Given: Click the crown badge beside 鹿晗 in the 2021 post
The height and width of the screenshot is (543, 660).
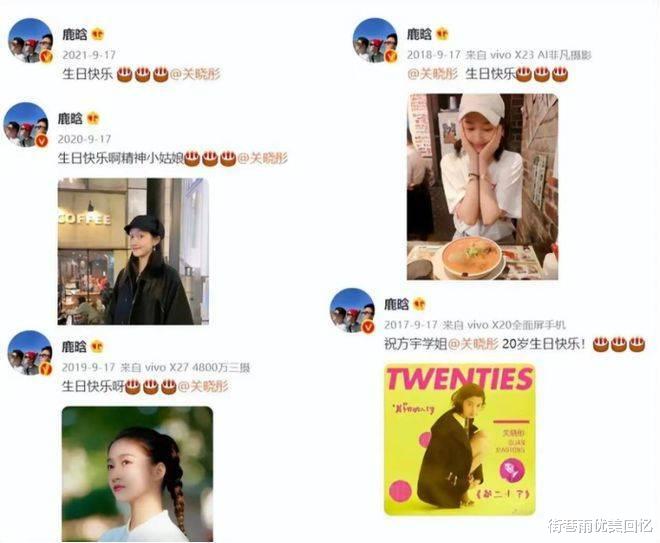Looking at the screenshot, I should 98,35.
